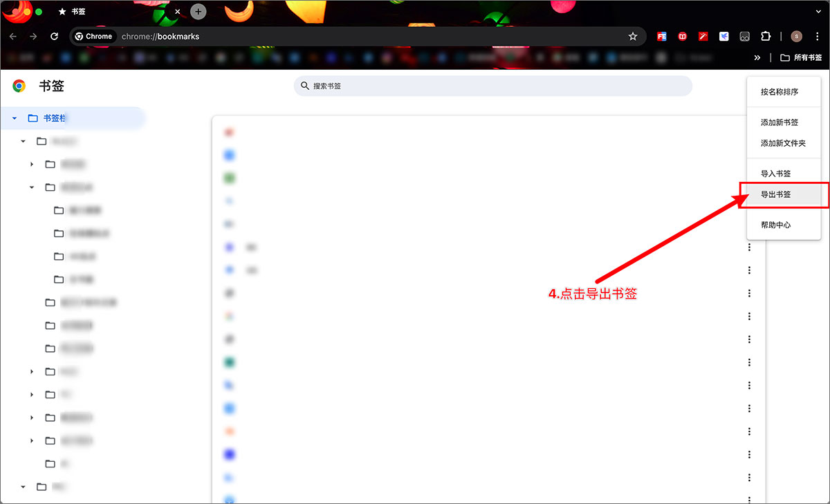Click the bookmark star icon in address bar
Image resolution: width=830 pixels, height=504 pixels.
coord(632,37)
